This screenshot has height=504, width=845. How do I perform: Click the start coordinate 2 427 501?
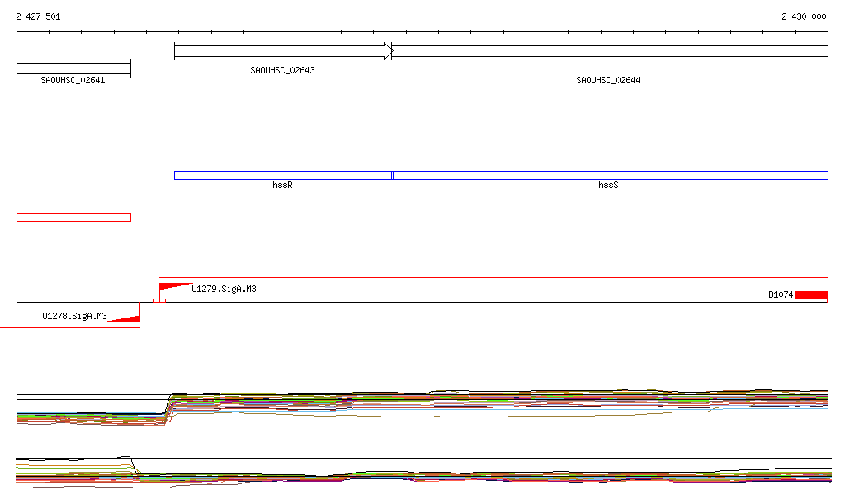(38, 16)
